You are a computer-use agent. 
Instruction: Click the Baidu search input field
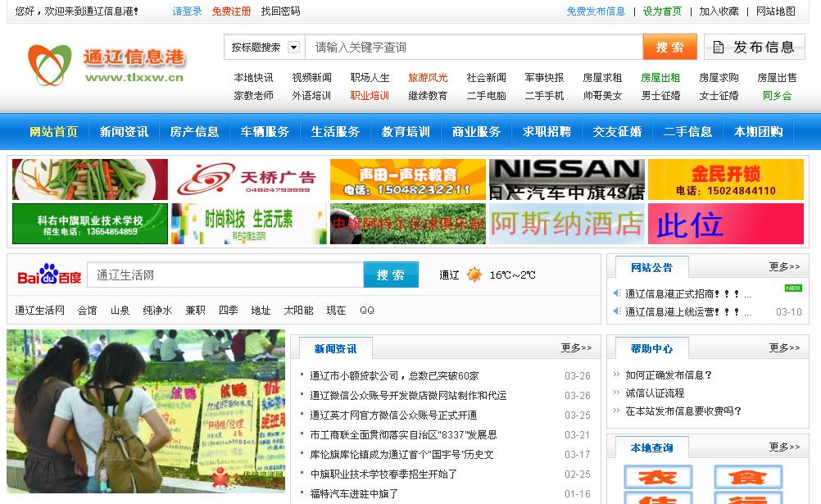tap(225, 275)
